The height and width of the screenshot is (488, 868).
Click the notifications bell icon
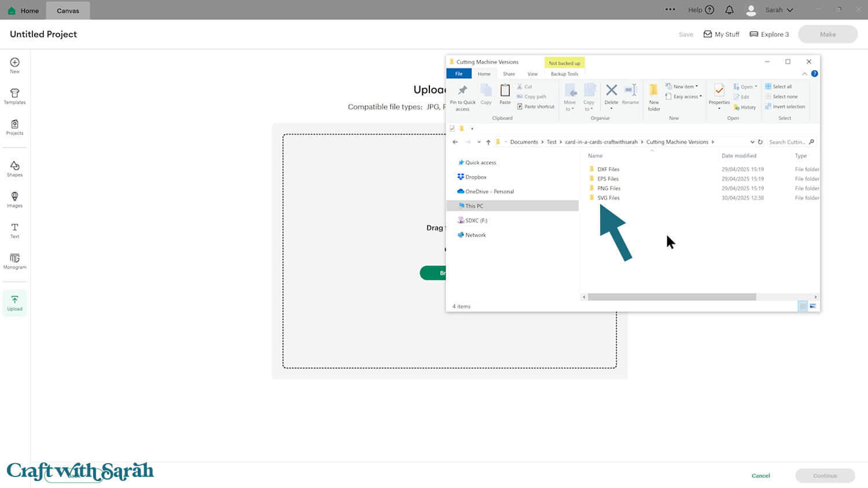coord(729,10)
